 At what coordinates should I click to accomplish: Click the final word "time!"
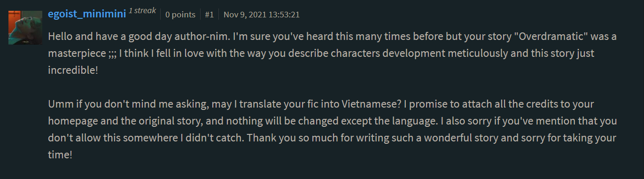pos(60,154)
